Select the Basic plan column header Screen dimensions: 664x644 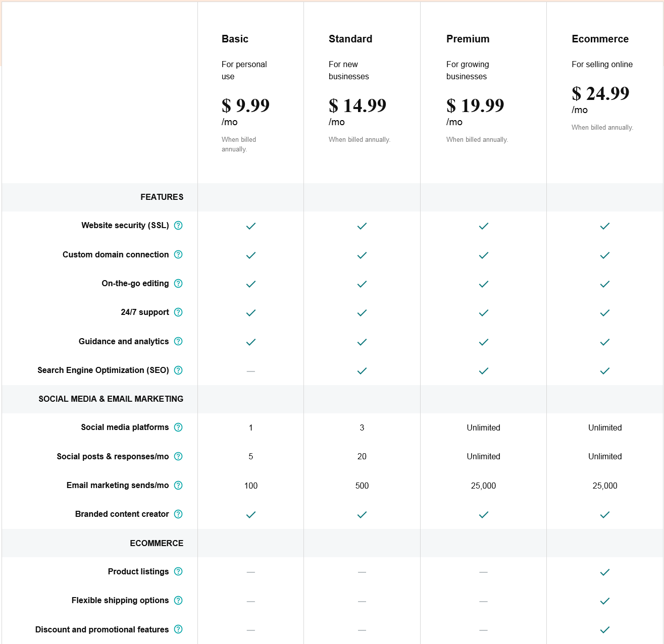[x=235, y=39]
